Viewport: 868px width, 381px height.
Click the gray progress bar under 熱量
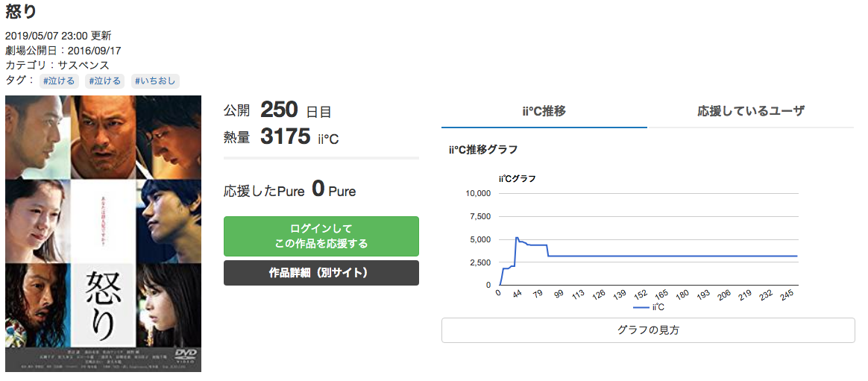321,158
